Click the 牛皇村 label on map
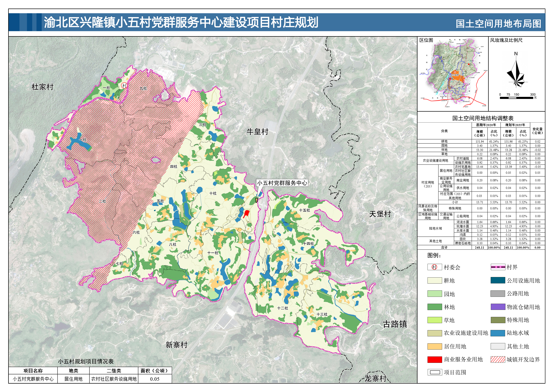554x392 pixels. click(257, 132)
